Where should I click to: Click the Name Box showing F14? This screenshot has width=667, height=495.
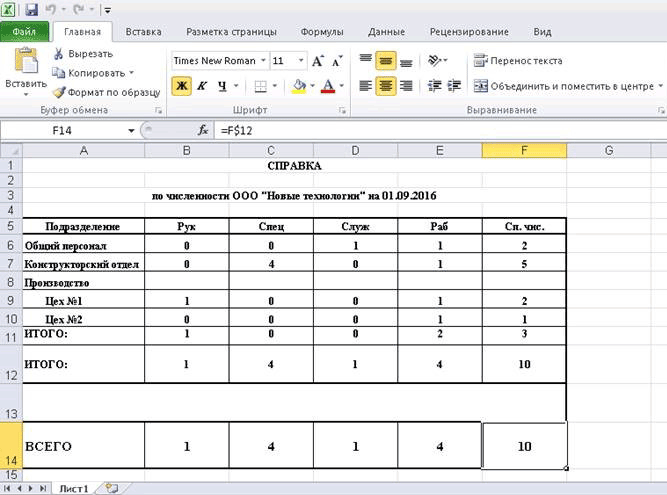pos(63,131)
